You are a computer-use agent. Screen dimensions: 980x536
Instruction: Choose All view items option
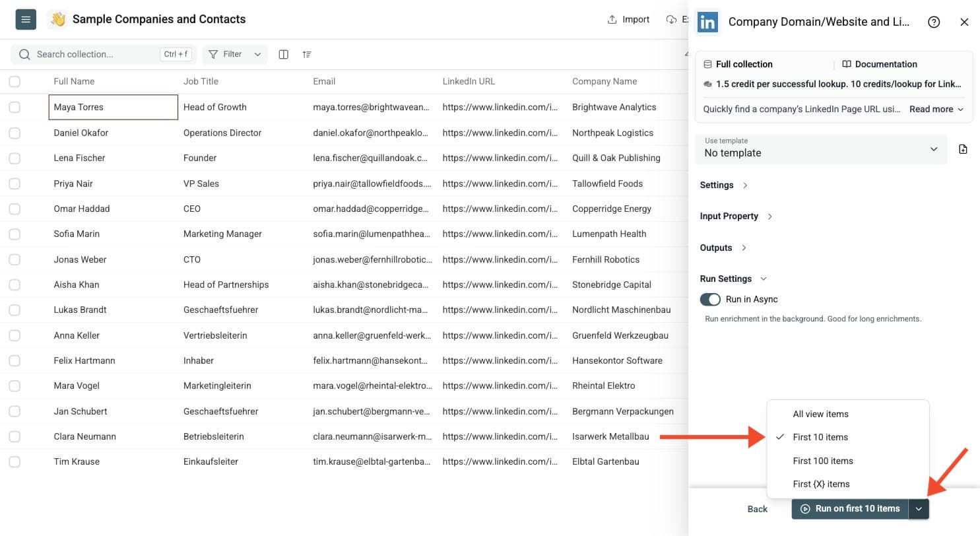848,414
